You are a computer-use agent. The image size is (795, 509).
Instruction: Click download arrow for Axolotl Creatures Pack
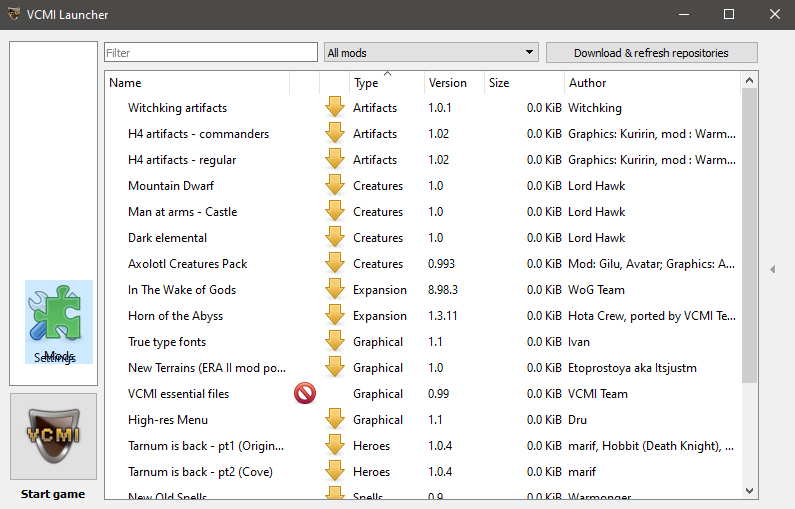click(334, 264)
